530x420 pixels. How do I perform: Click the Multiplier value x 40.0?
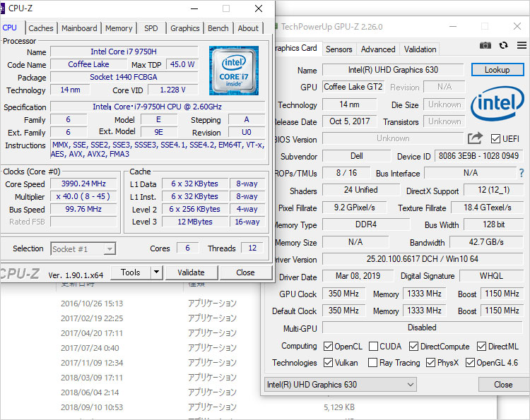pos(83,196)
